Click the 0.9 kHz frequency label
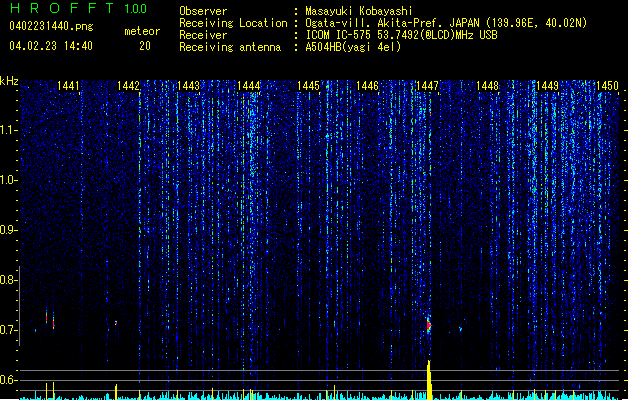This screenshot has width=629, height=400. pos(8,230)
